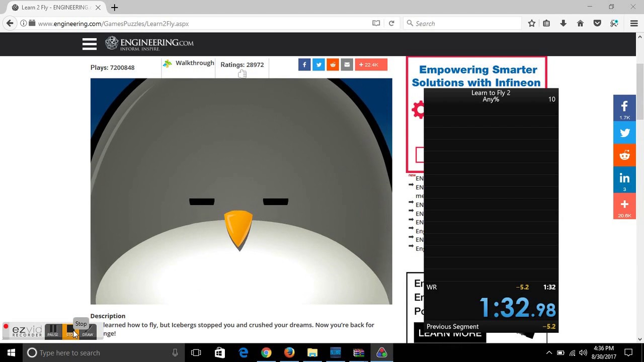Open the clock showing 4:36 PM

[x=604, y=352]
